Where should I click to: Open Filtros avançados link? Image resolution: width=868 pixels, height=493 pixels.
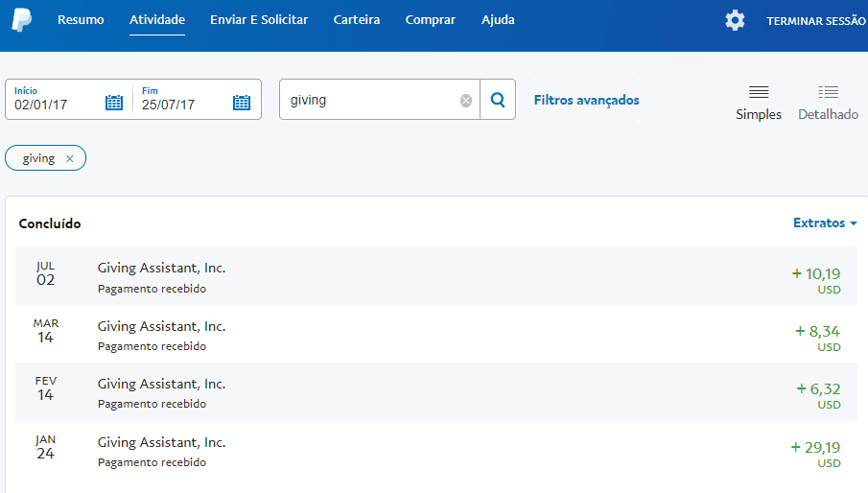(586, 100)
